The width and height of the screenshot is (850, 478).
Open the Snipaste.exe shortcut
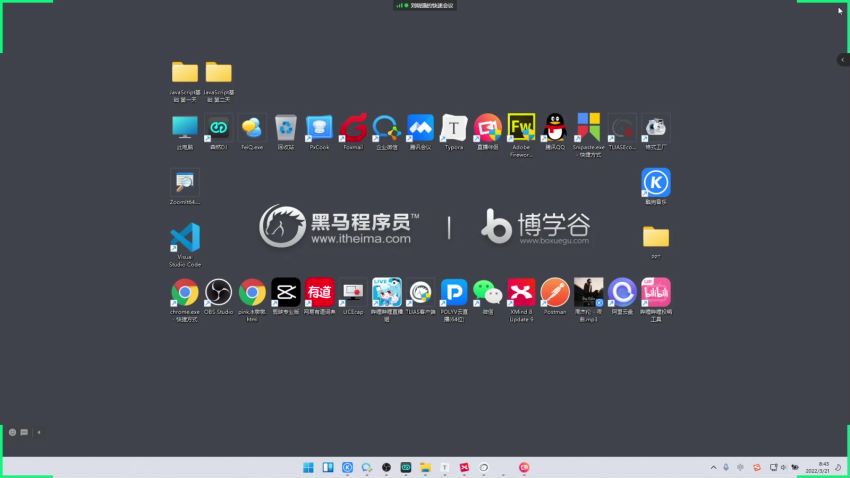tap(588, 128)
